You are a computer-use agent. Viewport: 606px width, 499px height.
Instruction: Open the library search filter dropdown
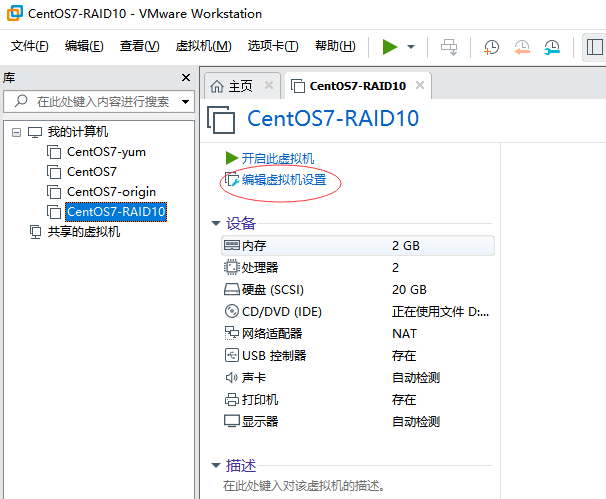(x=186, y=102)
